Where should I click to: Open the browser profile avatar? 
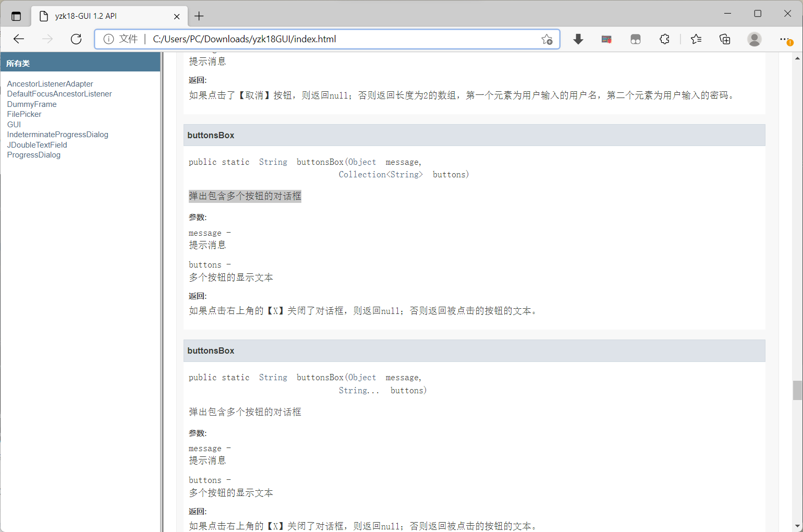[755, 39]
